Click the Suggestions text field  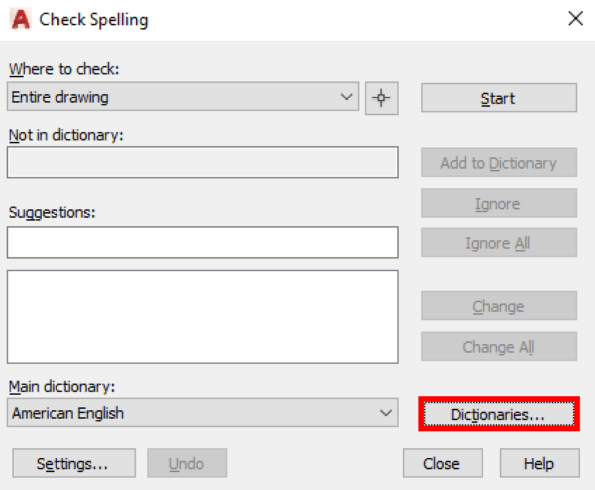click(x=203, y=243)
